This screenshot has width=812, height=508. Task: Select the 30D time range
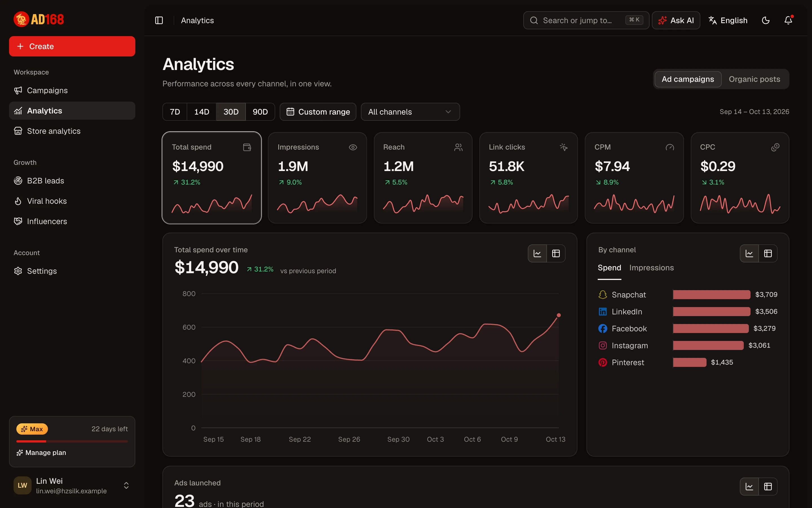[x=231, y=112]
